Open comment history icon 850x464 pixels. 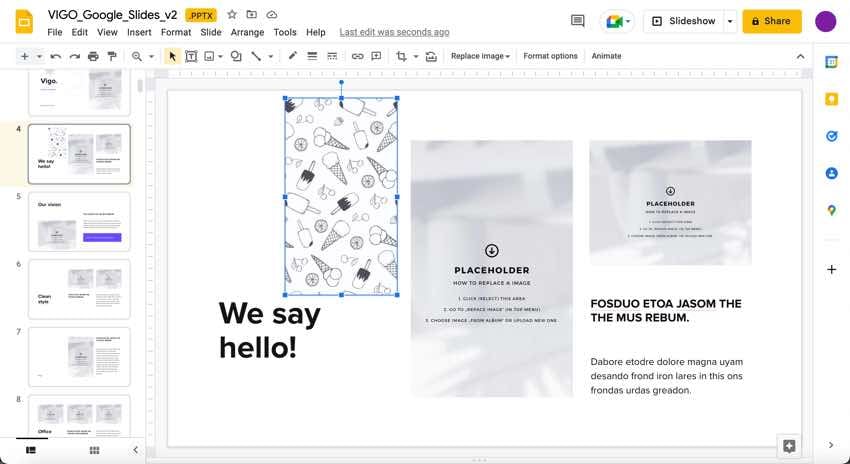click(577, 21)
